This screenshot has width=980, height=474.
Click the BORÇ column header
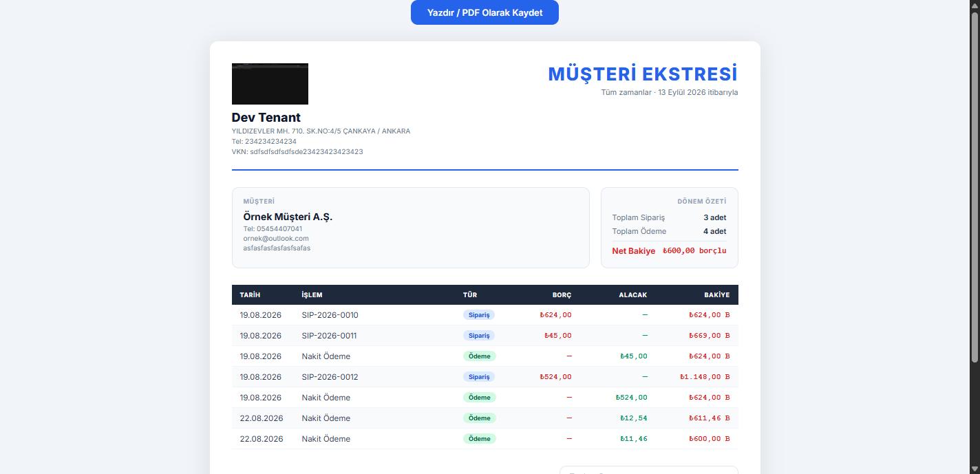click(x=562, y=295)
